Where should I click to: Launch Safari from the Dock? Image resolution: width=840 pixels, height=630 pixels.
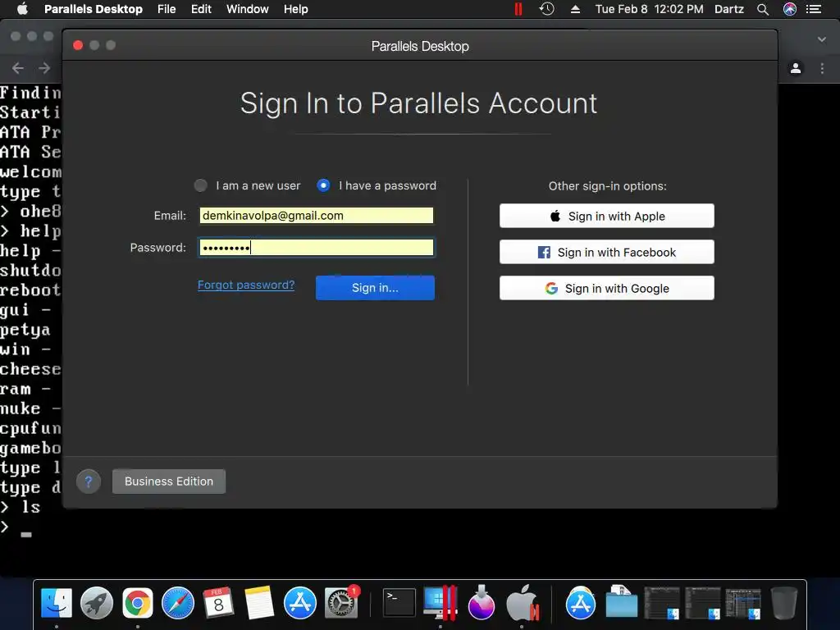[178, 603]
